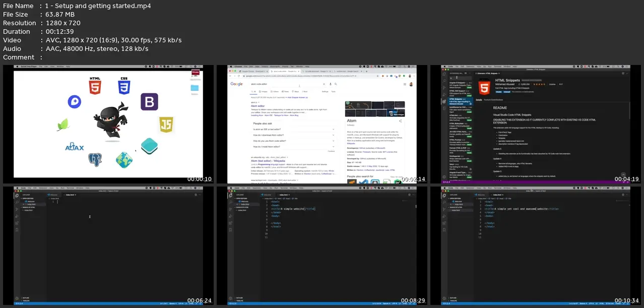Click the "HTML Snippets" extension title
Image resolution: width=644 pixels, height=308 pixels.
pos(507,80)
